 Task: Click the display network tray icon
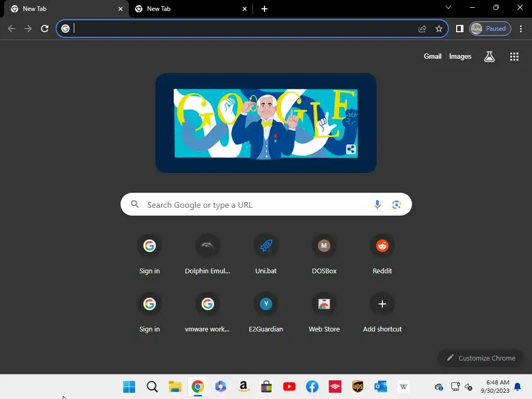tap(455, 387)
